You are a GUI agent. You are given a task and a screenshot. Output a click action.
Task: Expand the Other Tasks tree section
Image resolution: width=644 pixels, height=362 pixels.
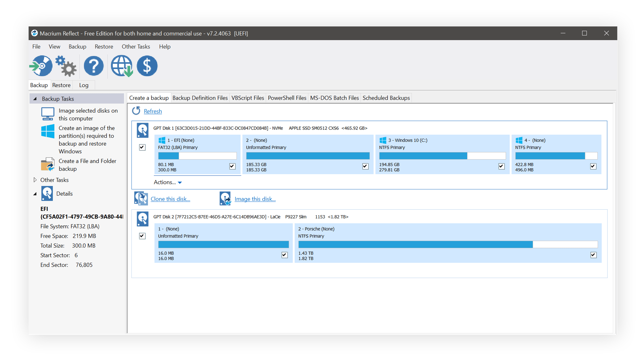pyautogui.click(x=35, y=180)
